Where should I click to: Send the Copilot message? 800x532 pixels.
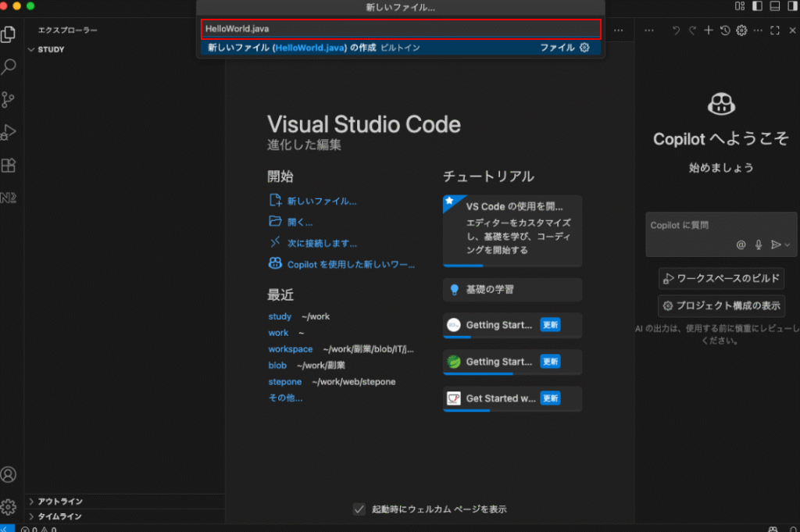[776, 245]
